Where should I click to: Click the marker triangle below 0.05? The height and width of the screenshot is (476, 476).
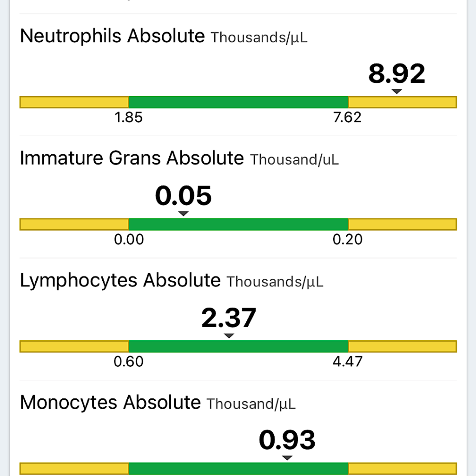[x=184, y=213]
